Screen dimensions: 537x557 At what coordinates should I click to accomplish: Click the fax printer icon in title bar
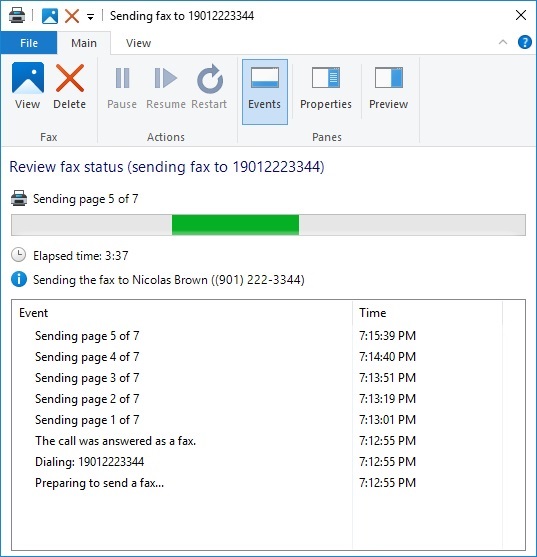click(17, 16)
